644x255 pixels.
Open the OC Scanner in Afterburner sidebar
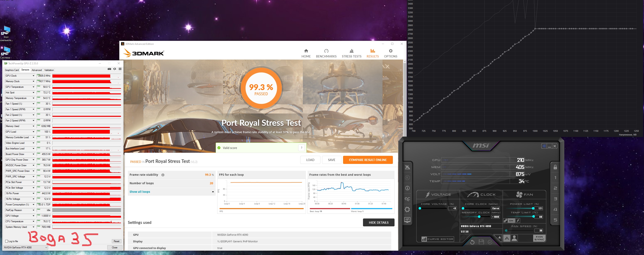click(x=407, y=199)
